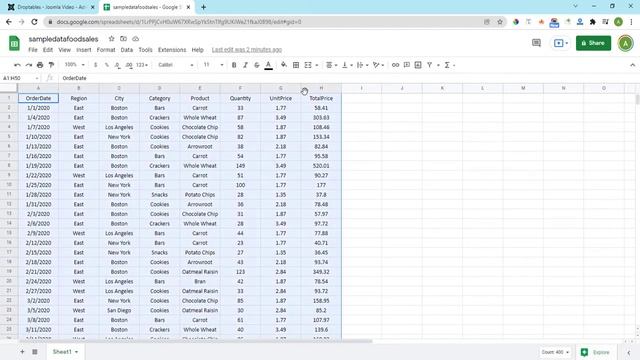The height and width of the screenshot is (360, 640).
Task: Bookmark this page with the star icon
Action: click(500, 22)
